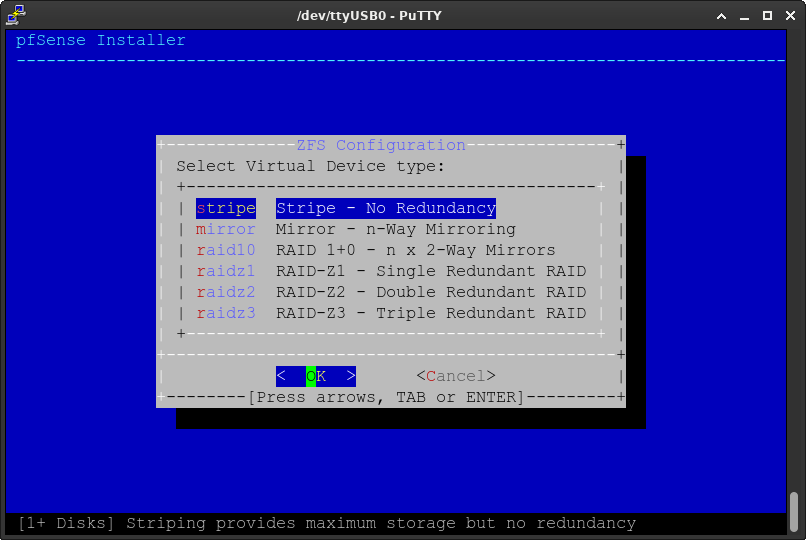Image resolution: width=806 pixels, height=540 pixels.
Task: Click the PuTTY icon in title bar
Action: (x=15, y=14)
